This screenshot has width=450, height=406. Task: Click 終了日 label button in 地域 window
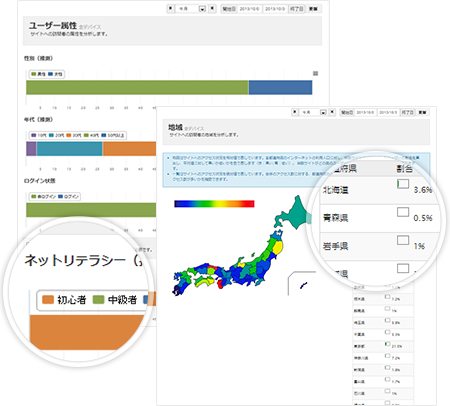(407, 113)
